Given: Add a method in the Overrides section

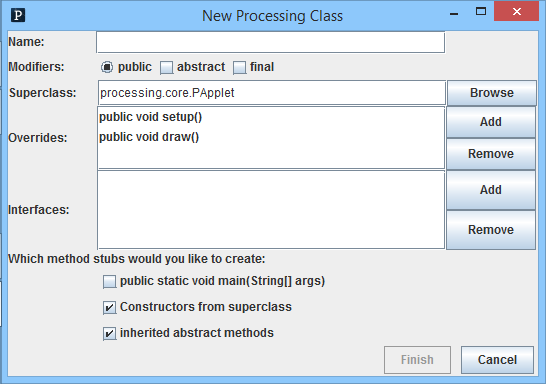Looking at the screenshot, I should coord(491,122).
